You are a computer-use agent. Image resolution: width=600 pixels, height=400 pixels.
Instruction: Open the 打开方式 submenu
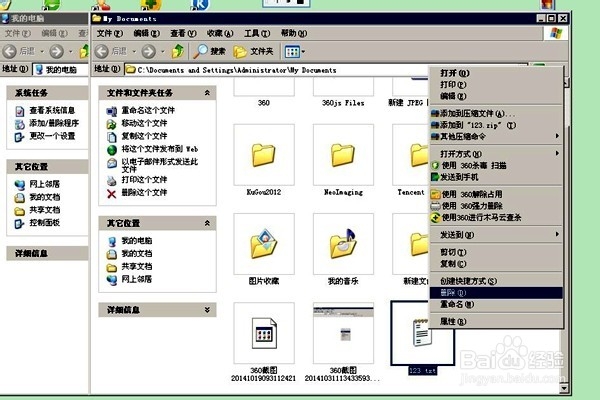click(496, 154)
